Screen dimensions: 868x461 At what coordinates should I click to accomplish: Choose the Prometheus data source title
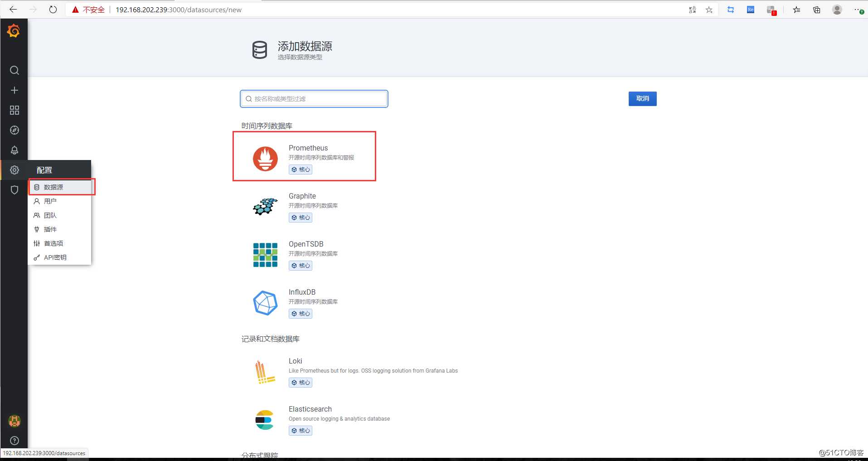click(x=308, y=148)
